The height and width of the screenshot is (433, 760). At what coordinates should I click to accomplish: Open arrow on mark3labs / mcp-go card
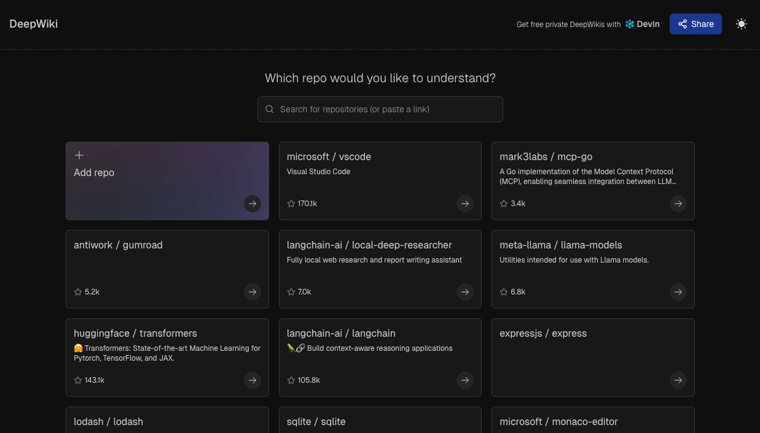click(678, 204)
